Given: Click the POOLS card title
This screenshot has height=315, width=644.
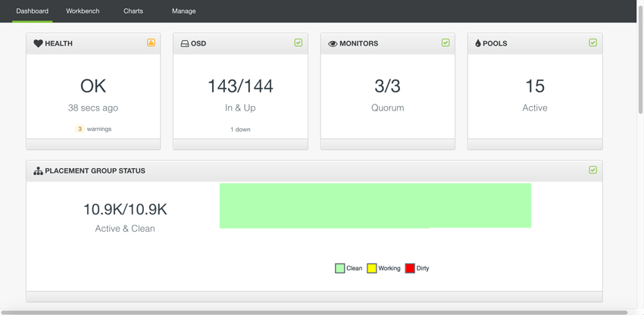Looking at the screenshot, I should pos(495,43).
